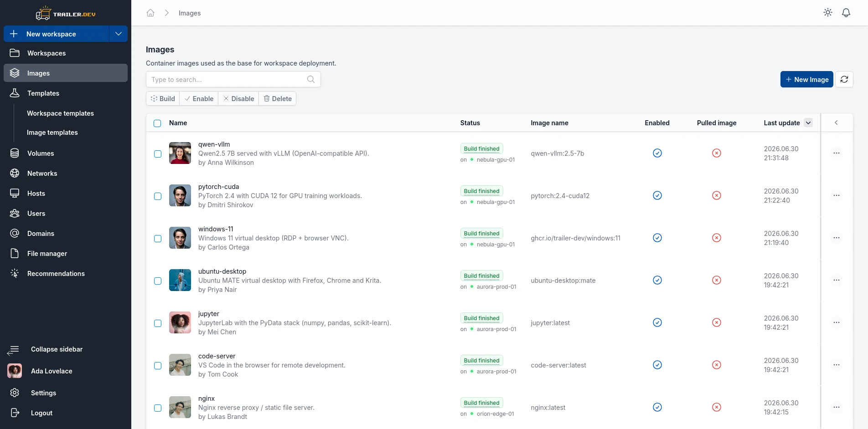Open Recommendations in sidebar

(66, 273)
